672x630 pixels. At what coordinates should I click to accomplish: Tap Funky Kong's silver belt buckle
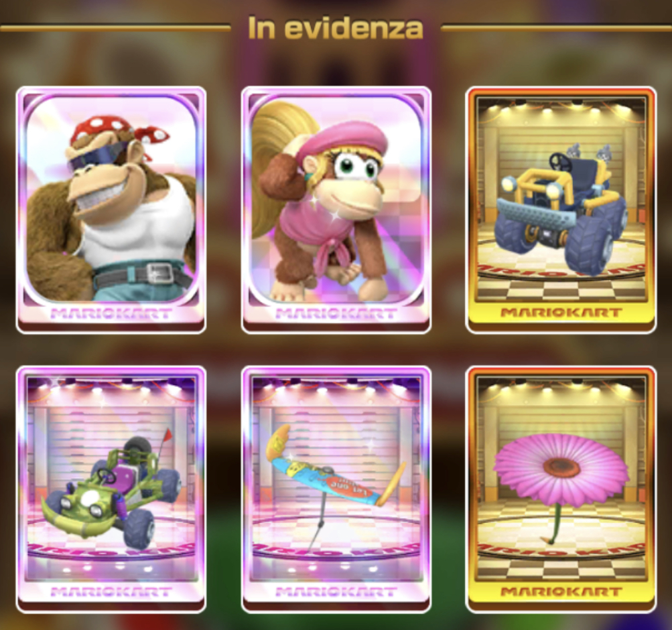click(160, 272)
